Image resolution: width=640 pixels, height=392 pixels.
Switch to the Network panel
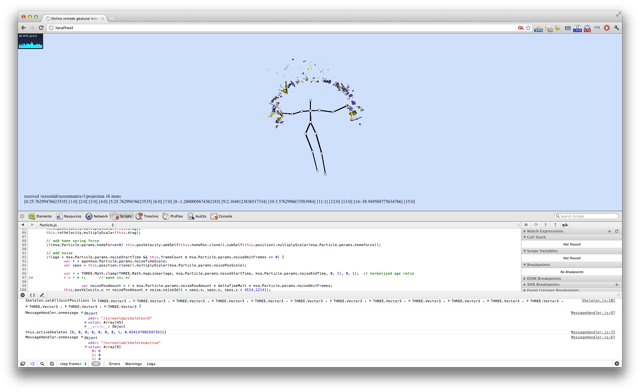[x=97, y=216]
